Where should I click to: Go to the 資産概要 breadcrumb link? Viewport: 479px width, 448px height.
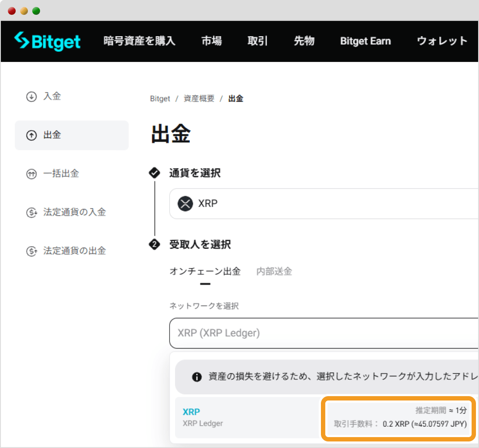199,98
